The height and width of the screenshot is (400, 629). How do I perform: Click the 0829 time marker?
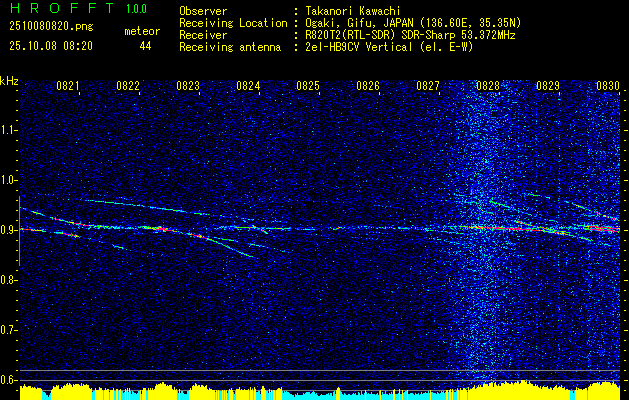point(548,85)
